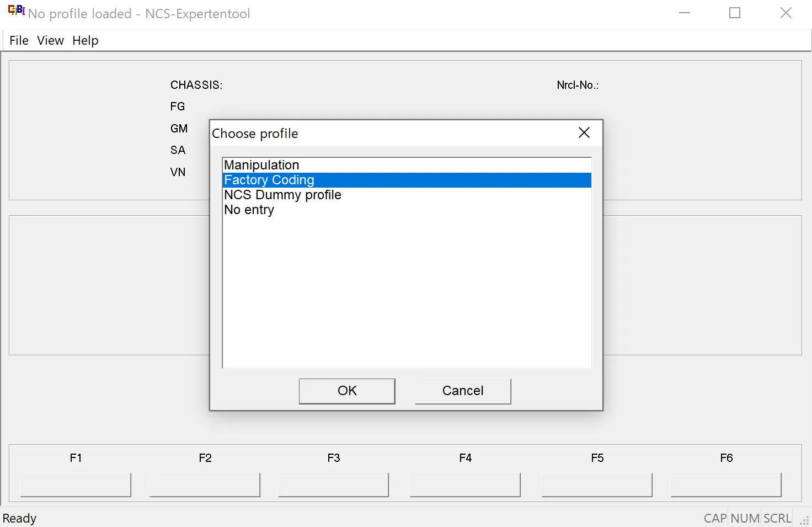The width and height of the screenshot is (812, 527).
Task: Close the NCS-Expertentool window
Action: (786, 13)
